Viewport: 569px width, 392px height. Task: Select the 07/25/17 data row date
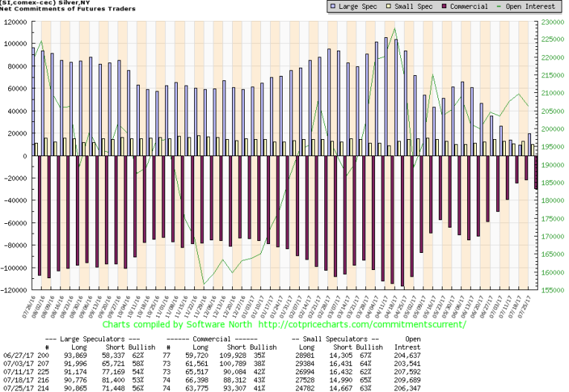coord(19,388)
